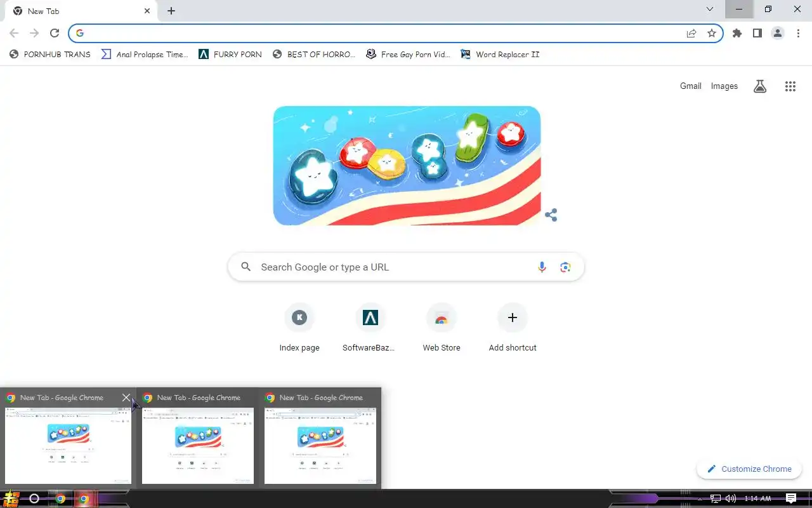Search by image with Google Lens
Screen dimensions: 812x508
point(565,267)
